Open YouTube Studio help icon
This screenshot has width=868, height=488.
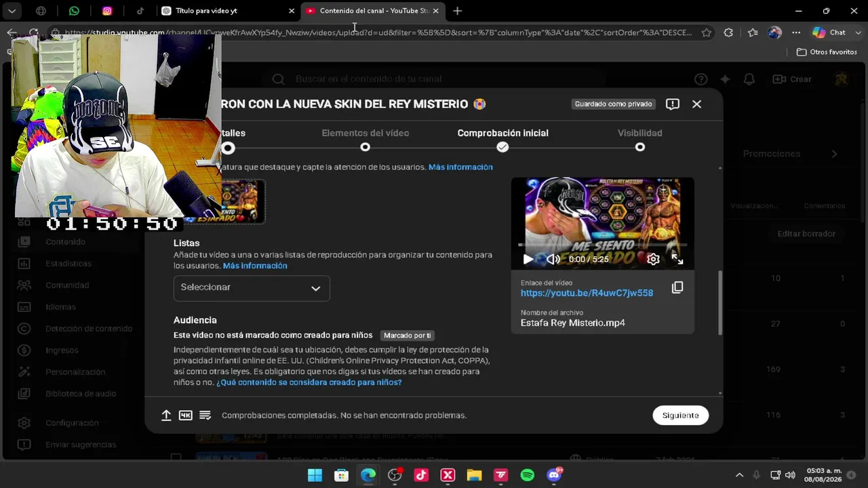coord(701,79)
